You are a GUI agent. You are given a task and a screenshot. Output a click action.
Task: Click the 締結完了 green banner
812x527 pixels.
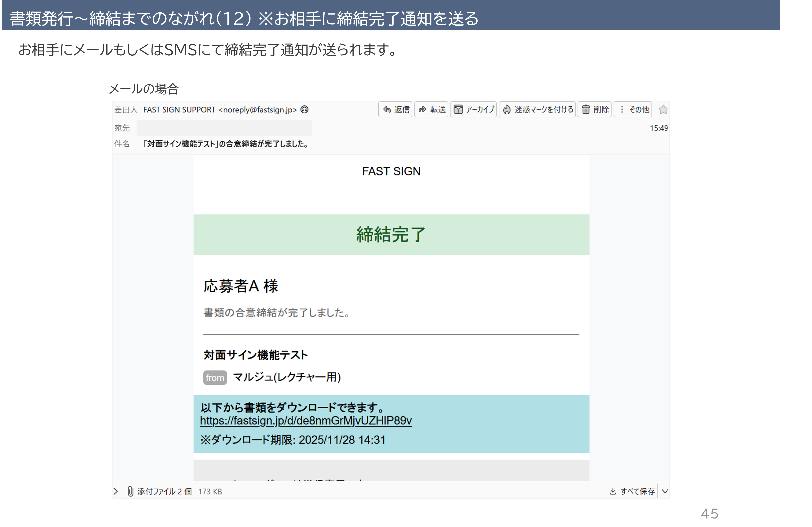pos(391,235)
